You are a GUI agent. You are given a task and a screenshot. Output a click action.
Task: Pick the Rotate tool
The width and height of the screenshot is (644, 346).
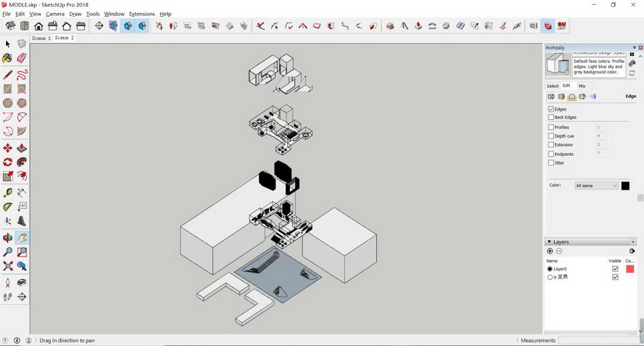pyautogui.click(x=7, y=162)
